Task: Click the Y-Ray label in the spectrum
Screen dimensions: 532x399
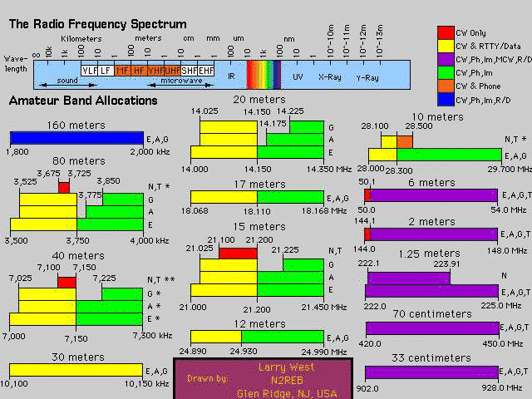Action: 367,77
